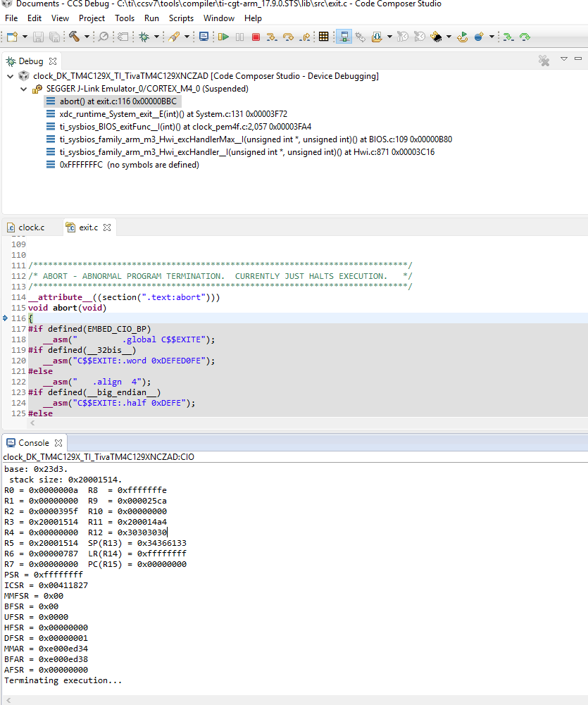This screenshot has width=588, height=705.
Task: Collapse the clock_DK_TM4C129X project node
Action: click(10, 76)
